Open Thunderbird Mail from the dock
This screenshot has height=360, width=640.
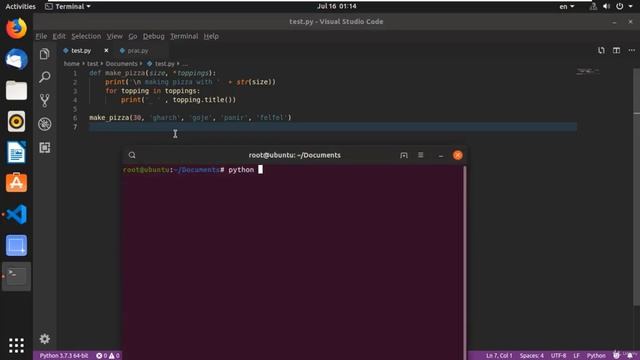coord(16,60)
